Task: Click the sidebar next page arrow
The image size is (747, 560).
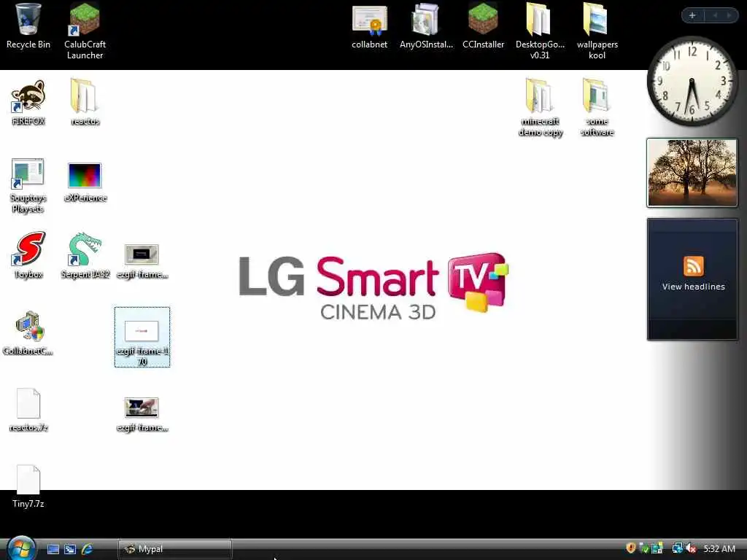Action: [x=729, y=15]
